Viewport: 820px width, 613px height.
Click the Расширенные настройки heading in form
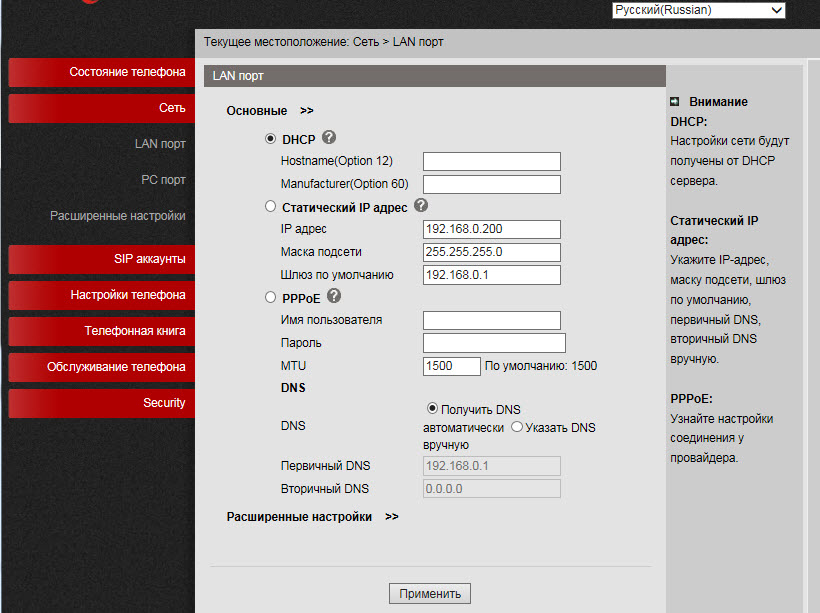pyautogui.click(x=299, y=517)
